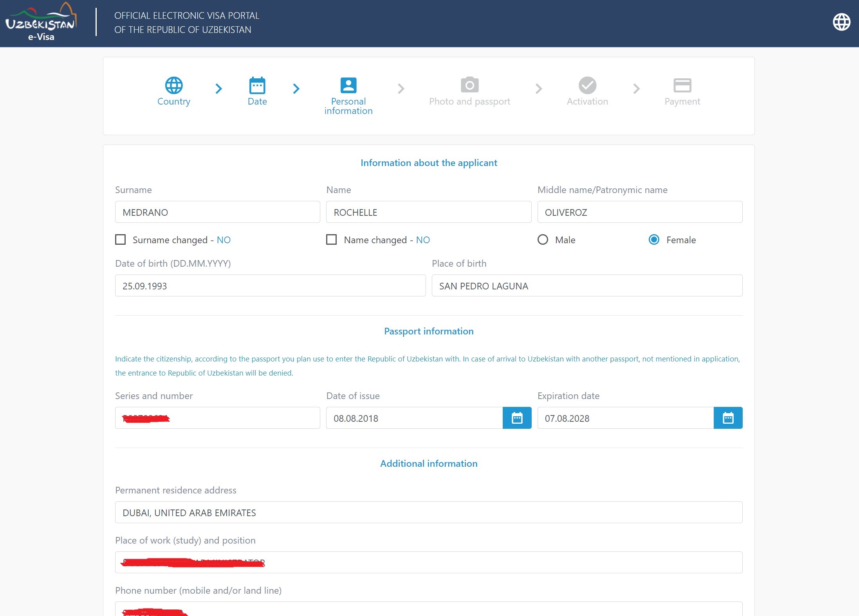Open the Expiration date calendar picker

tap(728, 418)
